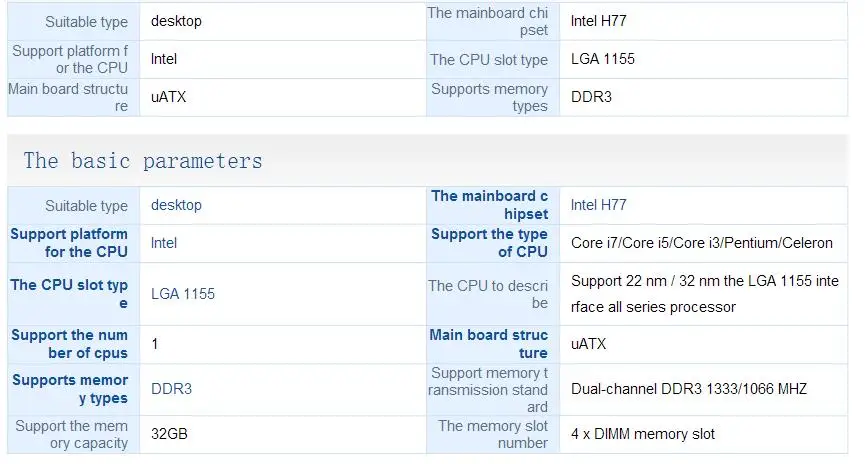Click the 'uATX' value in top summary table
Viewport: 865px width, 464px height.
click(x=168, y=97)
